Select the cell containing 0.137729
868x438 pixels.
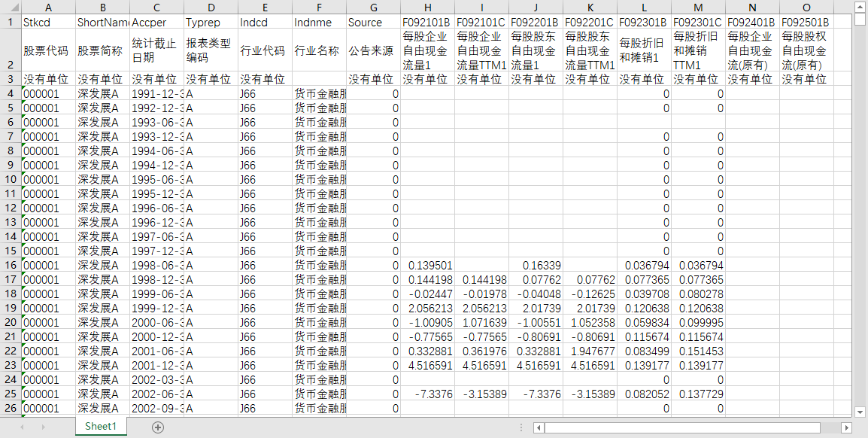(699, 394)
